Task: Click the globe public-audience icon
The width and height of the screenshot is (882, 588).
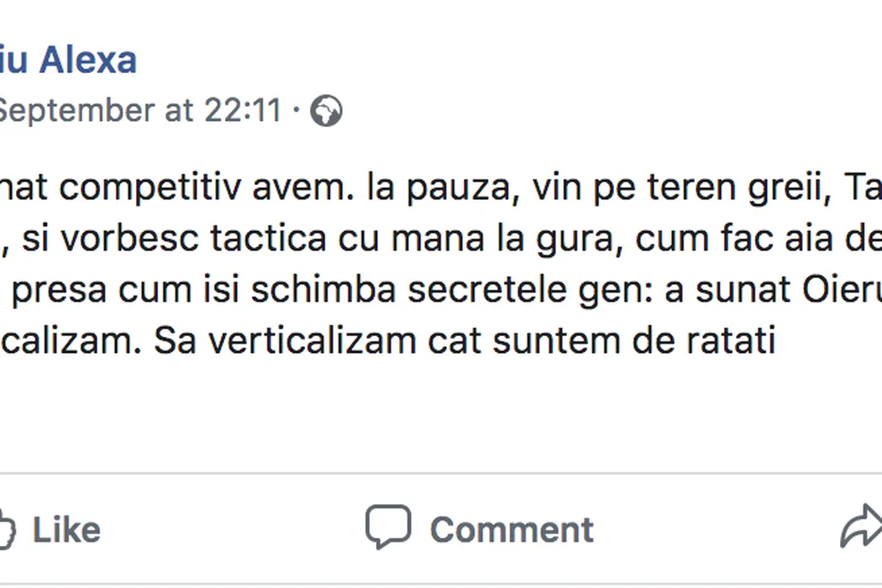Action: 326,112
